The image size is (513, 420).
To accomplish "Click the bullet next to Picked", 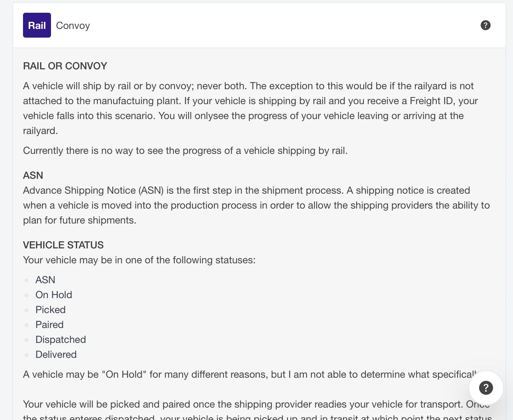I will (27, 310).
